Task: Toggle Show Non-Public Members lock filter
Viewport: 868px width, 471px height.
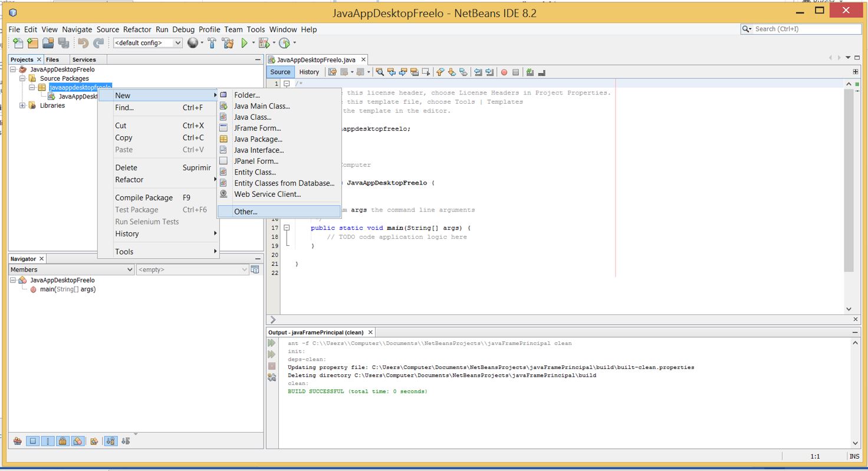Action: tap(63, 441)
